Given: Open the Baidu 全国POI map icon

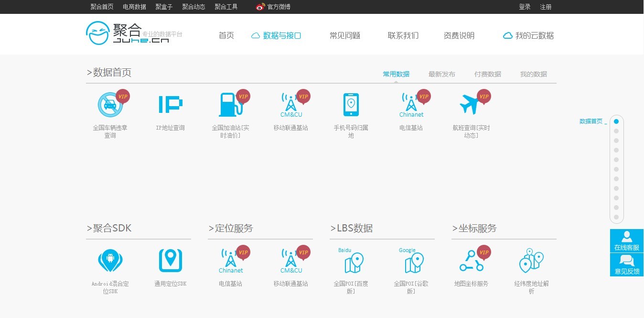Looking at the screenshot, I should pyautogui.click(x=353, y=262).
